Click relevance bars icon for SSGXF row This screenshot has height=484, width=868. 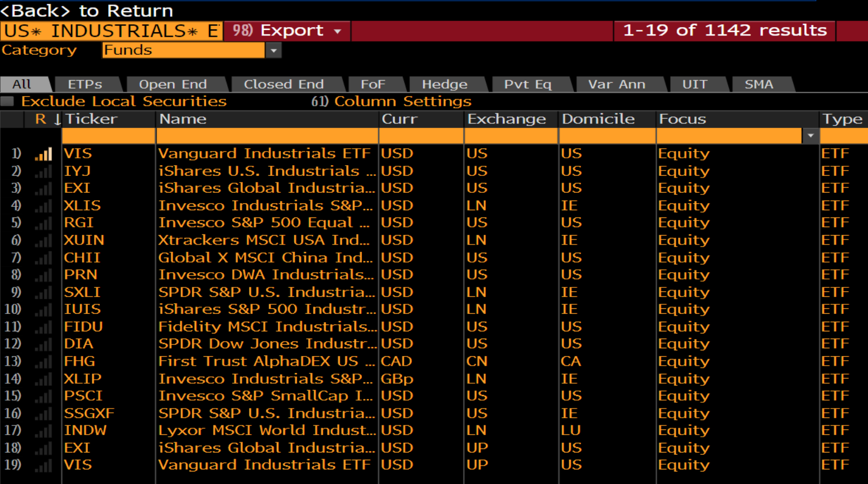click(43, 414)
